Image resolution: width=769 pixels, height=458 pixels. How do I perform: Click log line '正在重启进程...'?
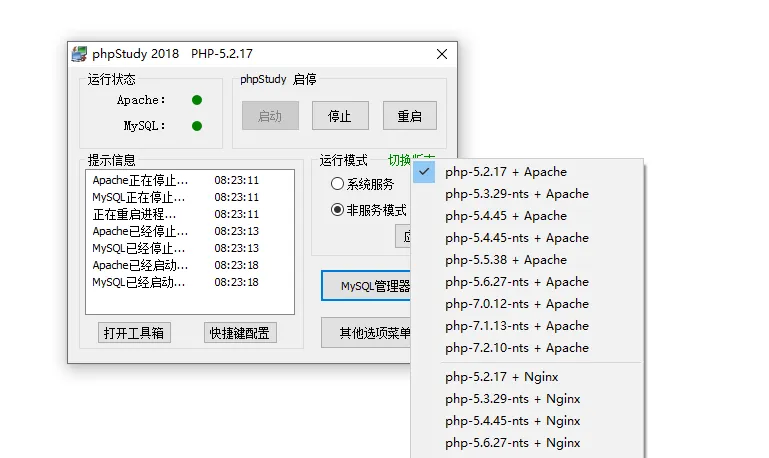(x=176, y=214)
